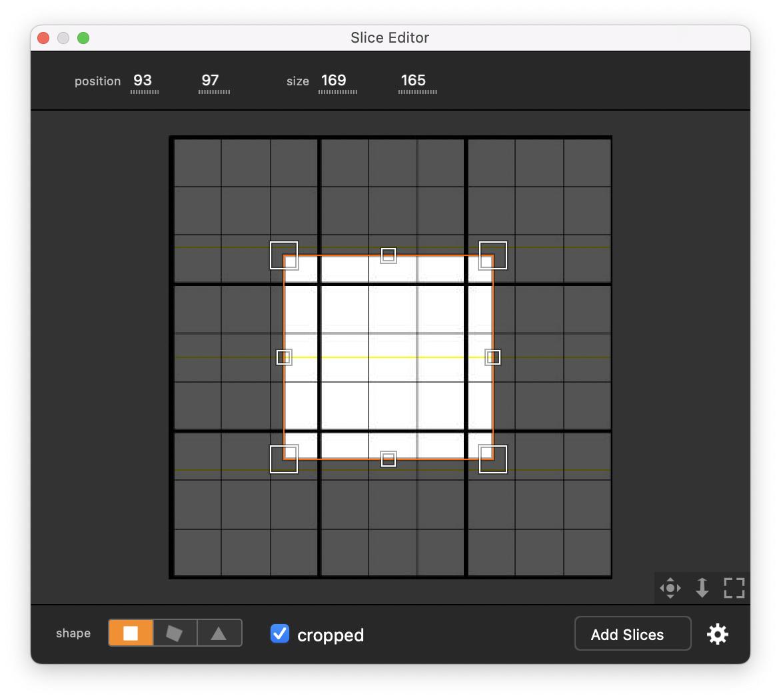
Task: Click the Add Slices button
Action: point(632,634)
